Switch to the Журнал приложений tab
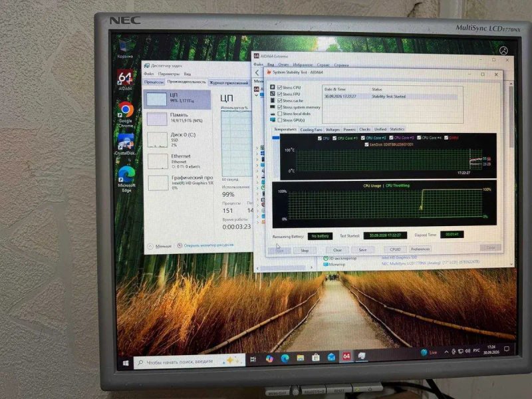The height and width of the screenshot is (399, 532). coord(229,82)
